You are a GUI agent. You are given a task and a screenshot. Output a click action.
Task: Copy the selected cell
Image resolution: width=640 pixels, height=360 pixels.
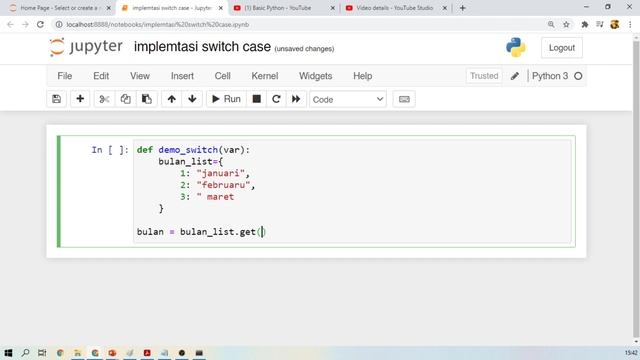pos(125,99)
